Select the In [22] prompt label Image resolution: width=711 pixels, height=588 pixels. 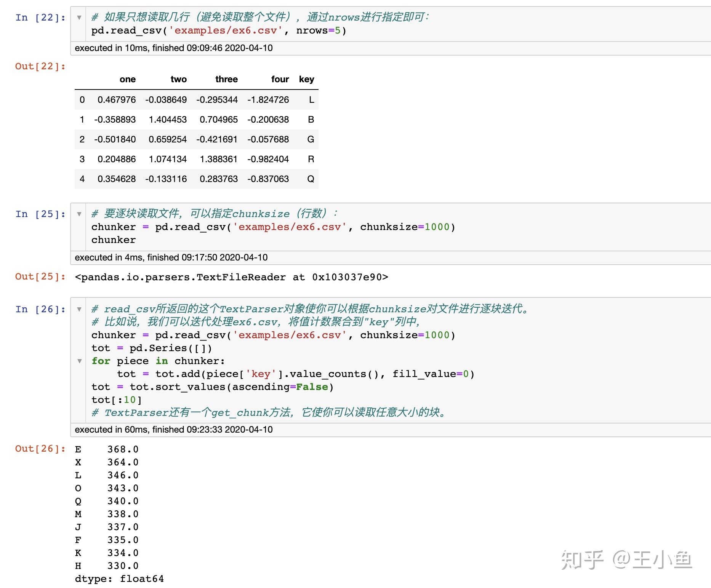pyautogui.click(x=40, y=18)
